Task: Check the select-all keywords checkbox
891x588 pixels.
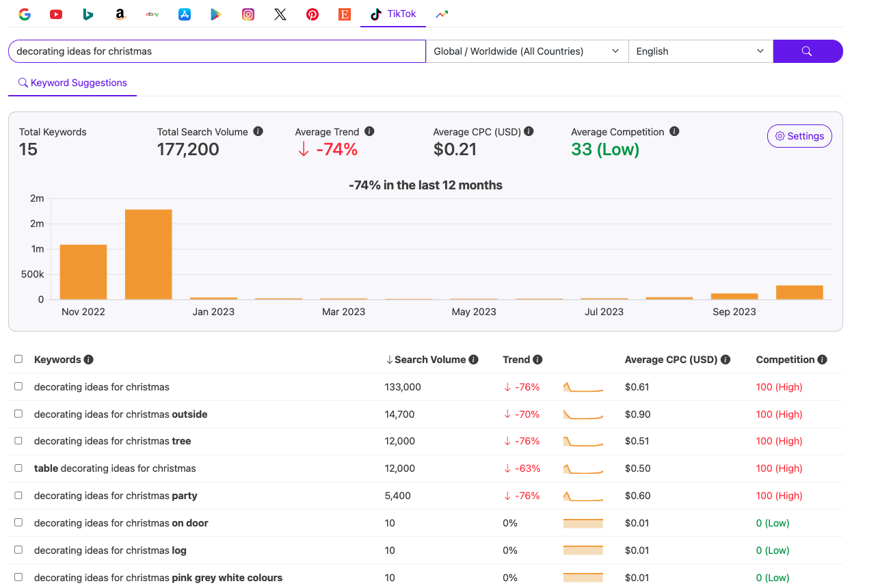Action: 18,359
